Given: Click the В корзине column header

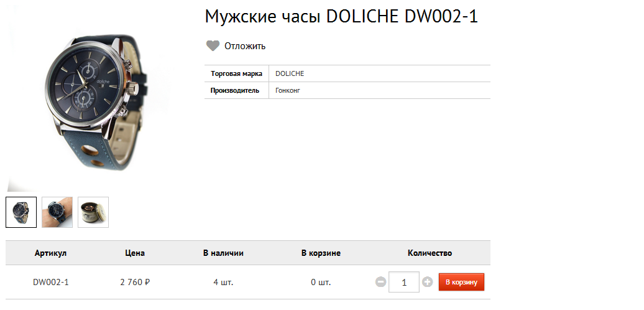Looking at the screenshot, I should (321, 253).
